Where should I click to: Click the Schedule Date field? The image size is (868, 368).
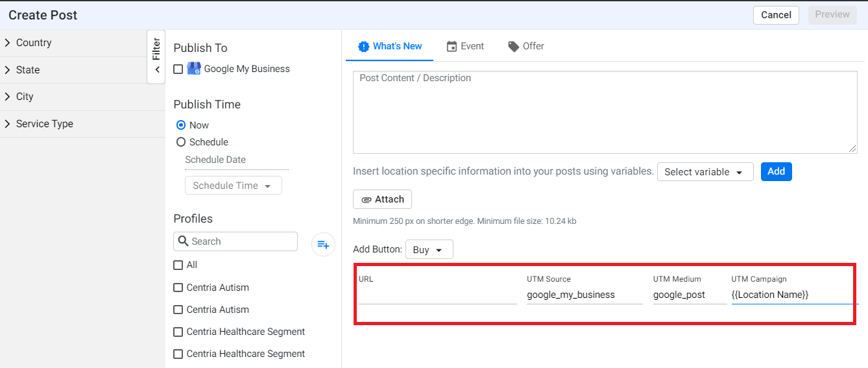coord(237,160)
